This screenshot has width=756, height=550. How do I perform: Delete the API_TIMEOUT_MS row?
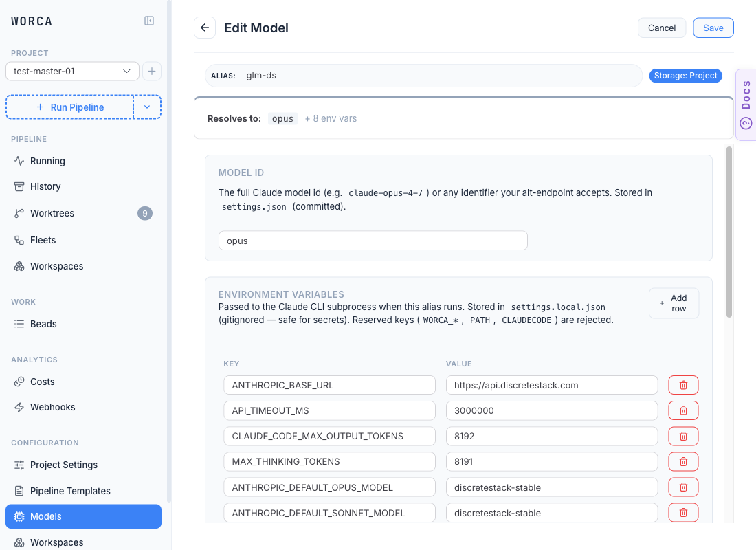(x=683, y=411)
